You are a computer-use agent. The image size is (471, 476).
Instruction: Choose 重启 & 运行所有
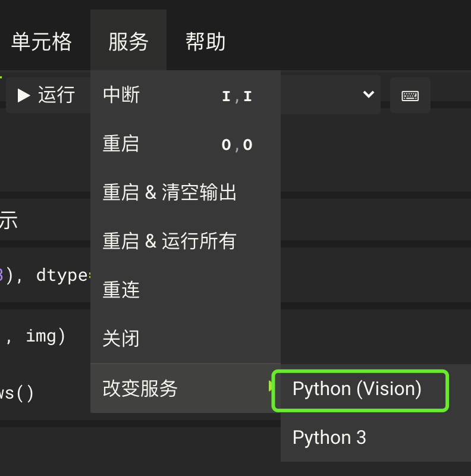pos(169,241)
